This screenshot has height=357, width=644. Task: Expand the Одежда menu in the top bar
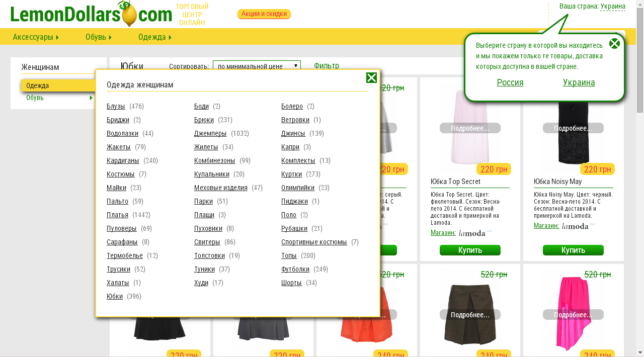click(x=155, y=37)
